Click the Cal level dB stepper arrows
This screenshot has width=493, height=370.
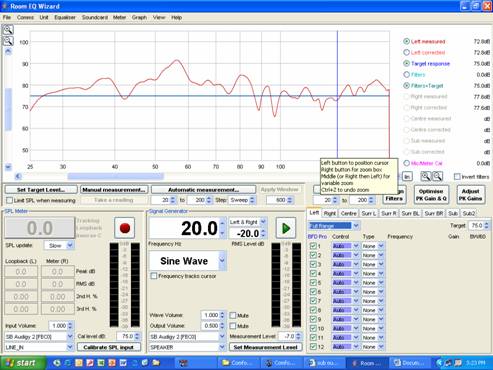tap(137, 336)
